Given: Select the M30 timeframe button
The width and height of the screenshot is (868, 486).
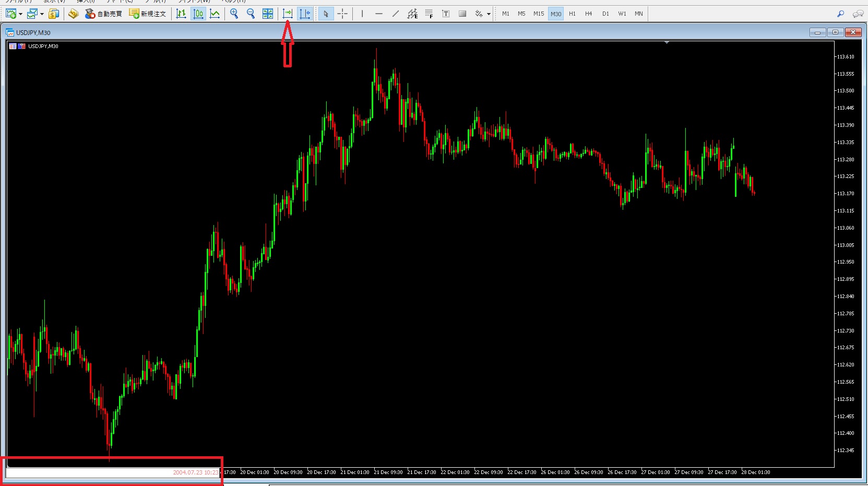Looking at the screenshot, I should (556, 14).
